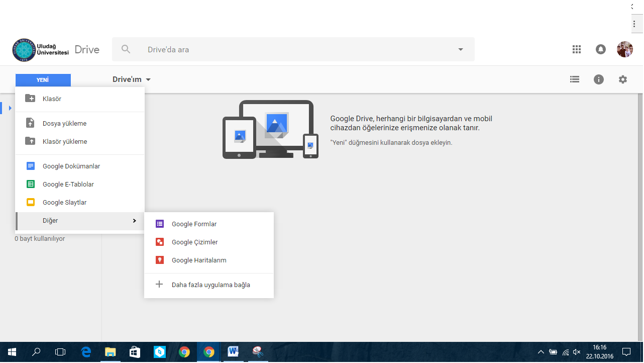
Task: Click the Uludağ Üniversitesi logo
Action: pyautogui.click(x=41, y=50)
